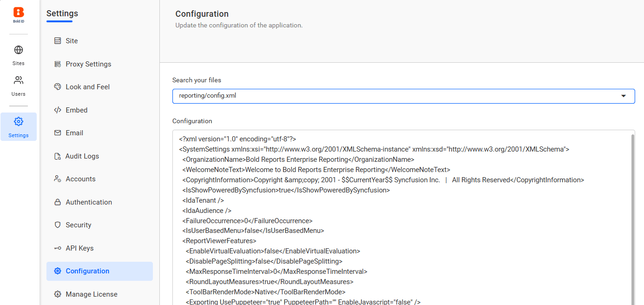Click the IsUserBasedMenu line in editor

click(x=253, y=231)
